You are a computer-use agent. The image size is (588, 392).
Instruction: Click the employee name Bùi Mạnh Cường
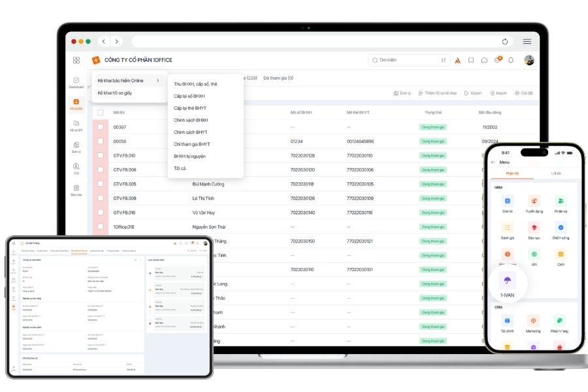[208, 184]
